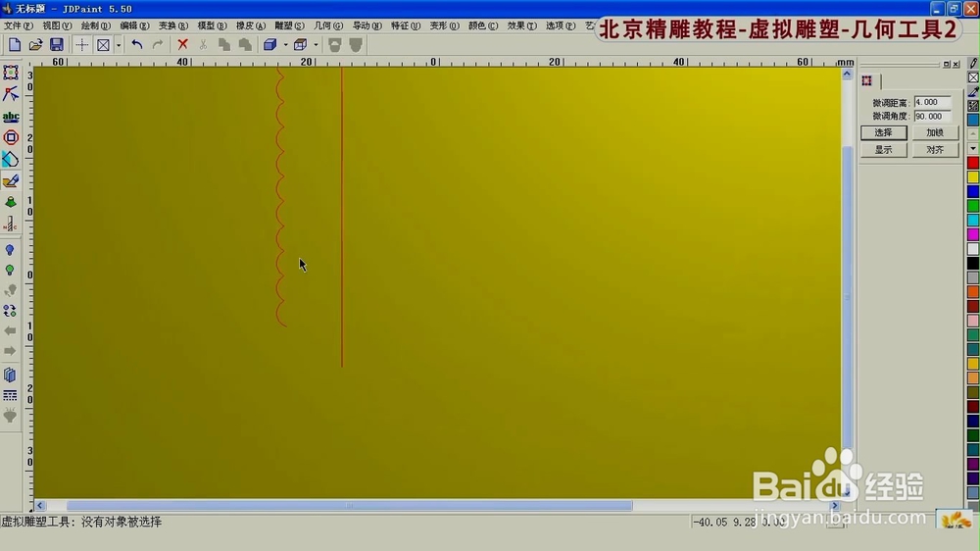This screenshot has height=551, width=980.
Task: Select the blue polygon surface tool
Action: (x=11, y=160)
